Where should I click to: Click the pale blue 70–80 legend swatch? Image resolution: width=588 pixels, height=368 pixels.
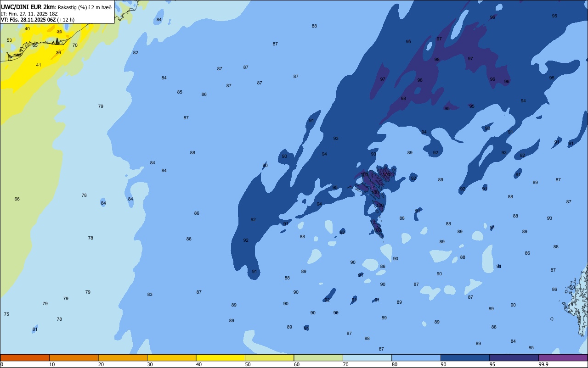click(x=367, y=357)
